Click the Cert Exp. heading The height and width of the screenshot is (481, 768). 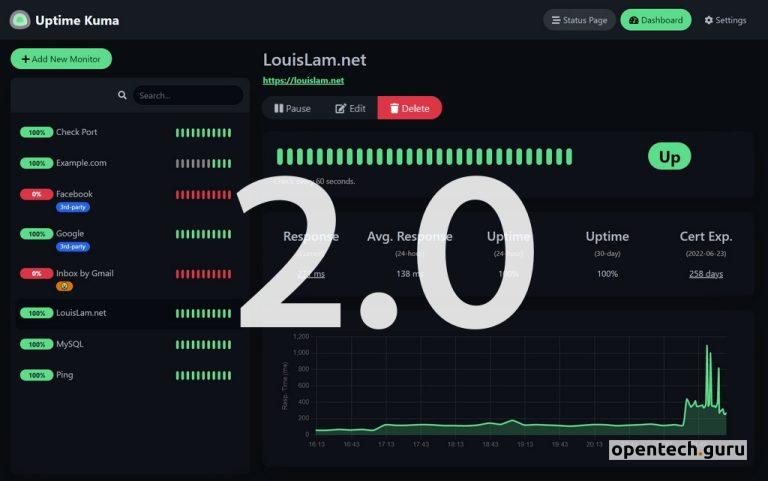coord(706,237)
